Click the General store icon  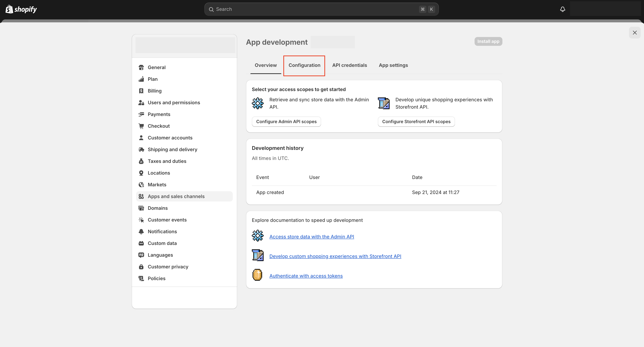click(x=141, y=67)
